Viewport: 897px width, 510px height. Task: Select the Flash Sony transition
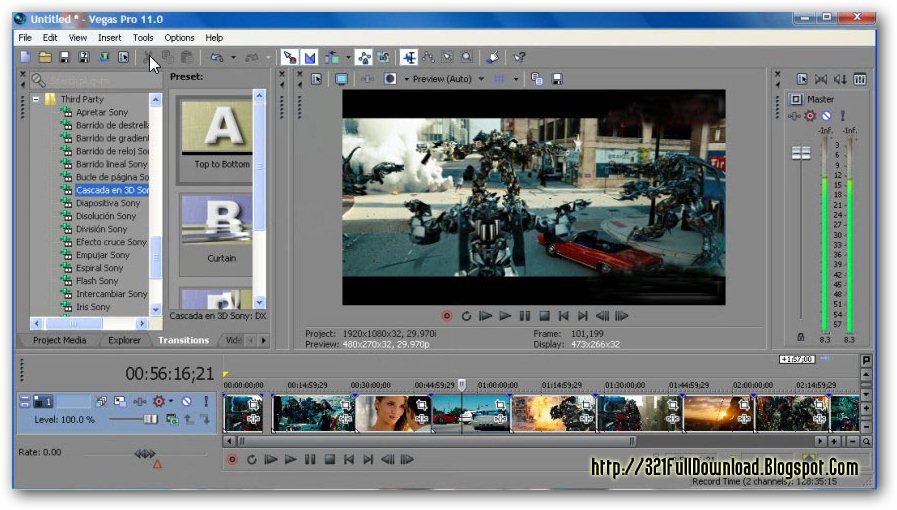pos(97,281)
